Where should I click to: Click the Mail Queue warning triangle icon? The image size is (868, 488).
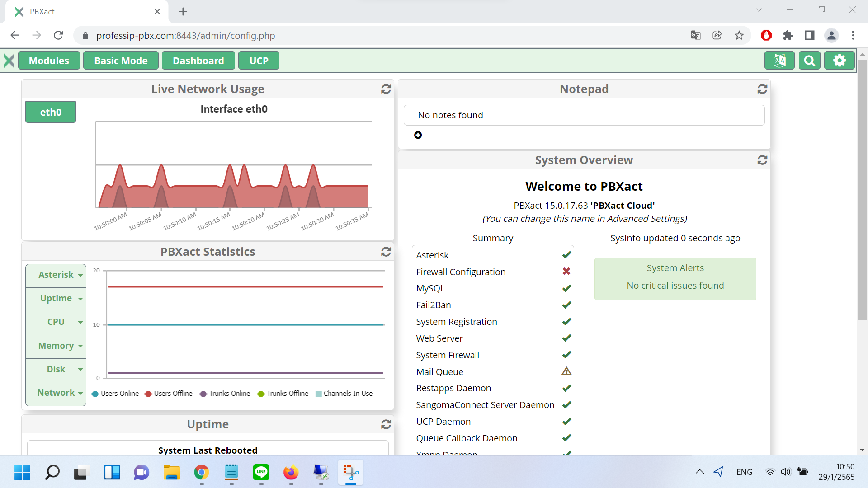coord(566,371)
